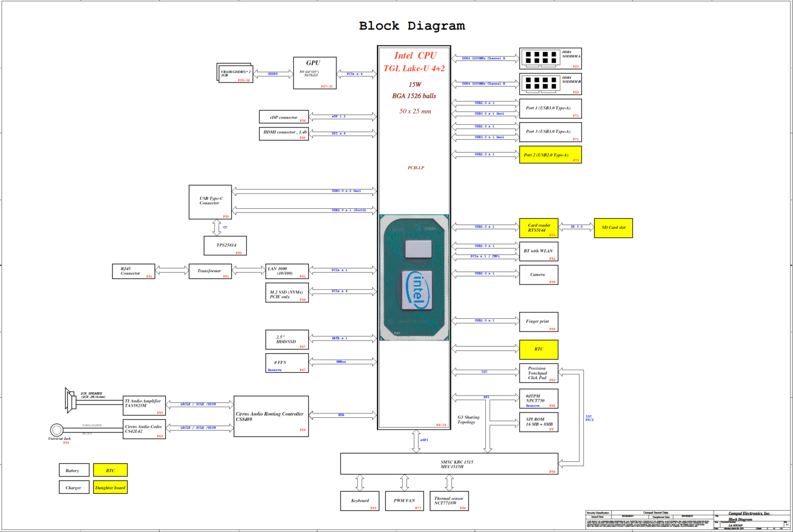Viewport: 793px width, 532px height.
Task: Select the "Intel CPU" heading
Action: point(416,56)
